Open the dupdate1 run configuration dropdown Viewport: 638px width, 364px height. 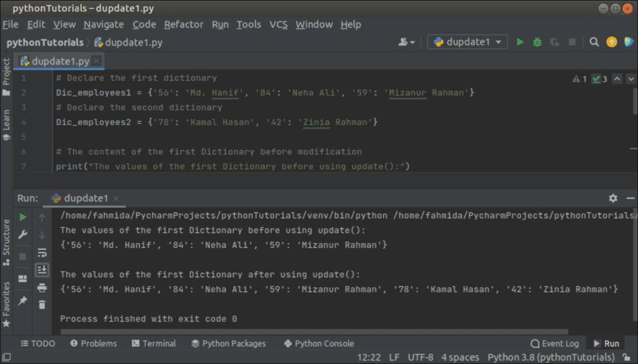(467, 42)
